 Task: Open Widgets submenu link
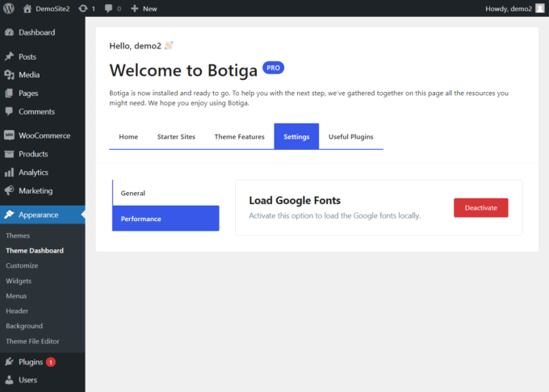[x=19, y=281]
